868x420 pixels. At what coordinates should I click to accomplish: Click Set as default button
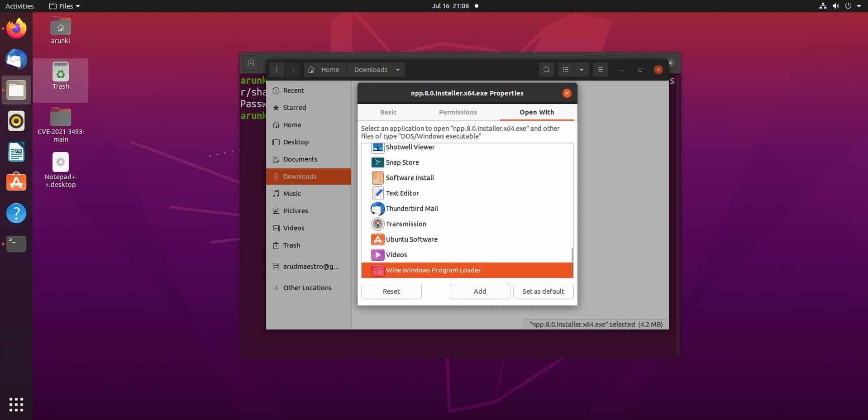(x=544, y=291)
